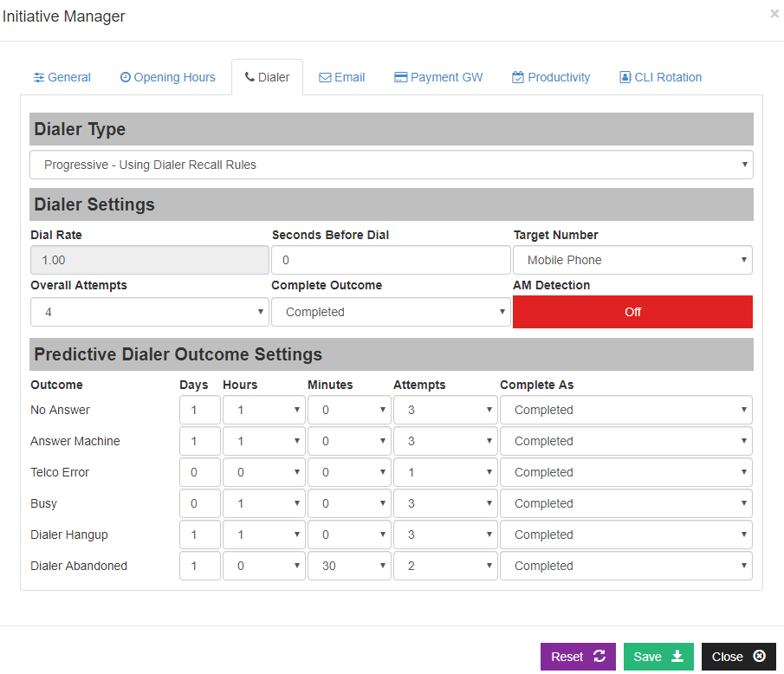Image resolution: width=784 pixels, height=674 pixels.
Task: Click the Reset button label
Action: coord(567,657)
